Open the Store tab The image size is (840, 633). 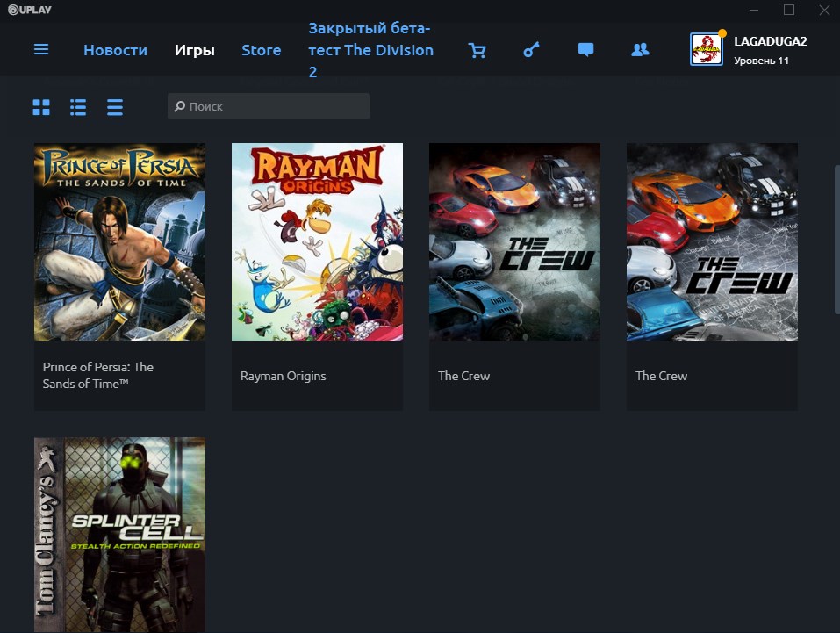[x=261, y=50]
